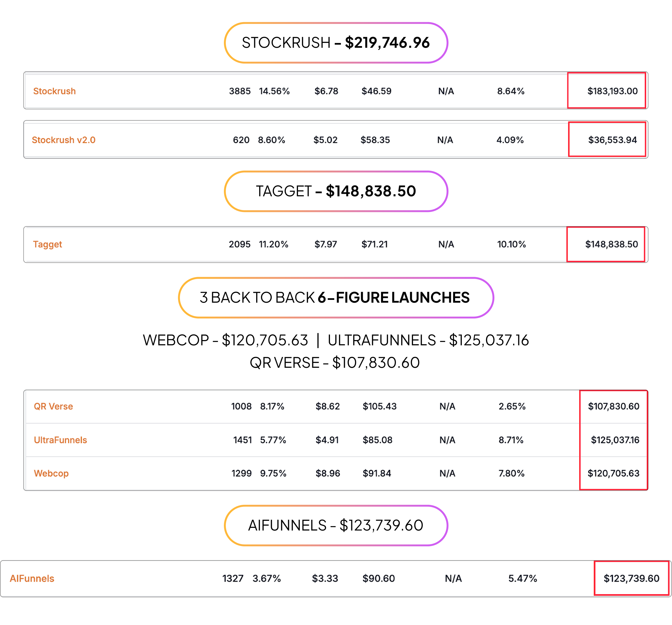The image size is (672, 625).
Task: Click the STOCKRUSH $219,746.96 banner
Action: (336, 43)
